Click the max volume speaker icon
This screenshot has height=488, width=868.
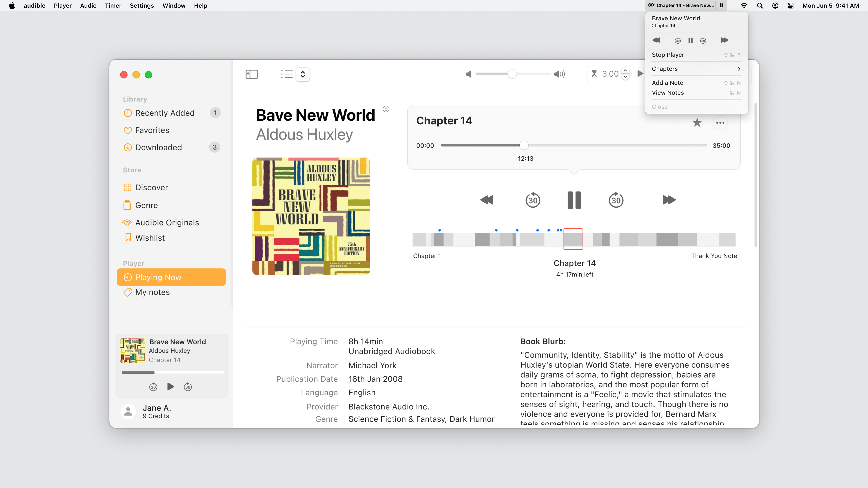[559, 74]
